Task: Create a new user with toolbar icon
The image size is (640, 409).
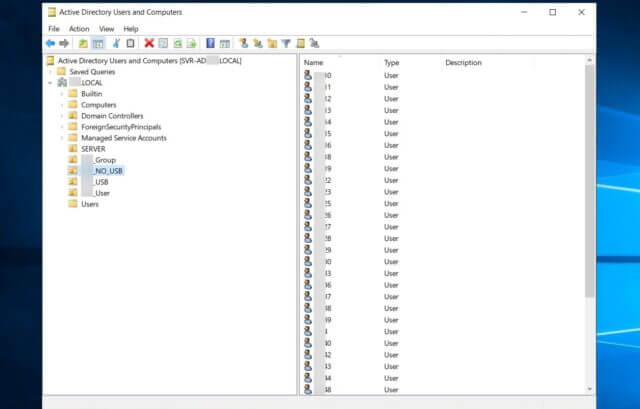Action: [x=244, y=43]
